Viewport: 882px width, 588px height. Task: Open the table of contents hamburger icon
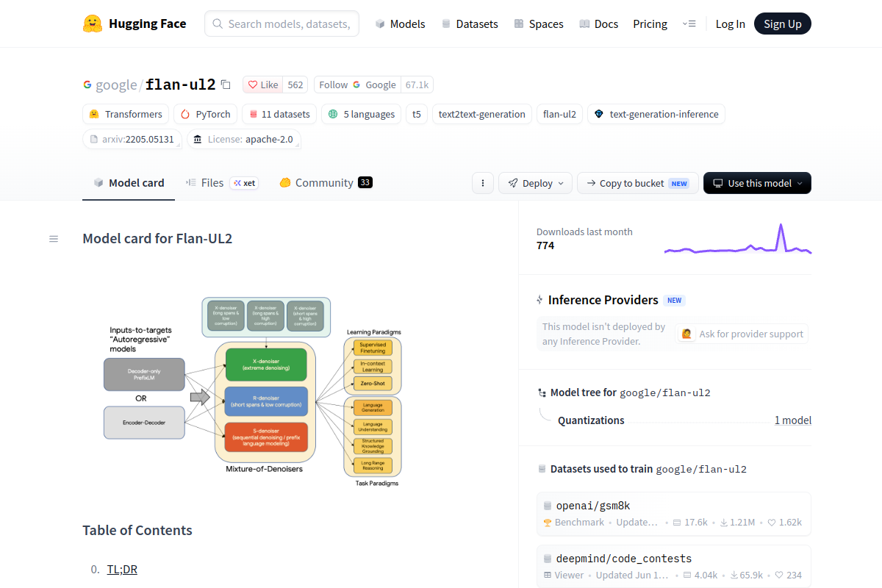[54, 239]
